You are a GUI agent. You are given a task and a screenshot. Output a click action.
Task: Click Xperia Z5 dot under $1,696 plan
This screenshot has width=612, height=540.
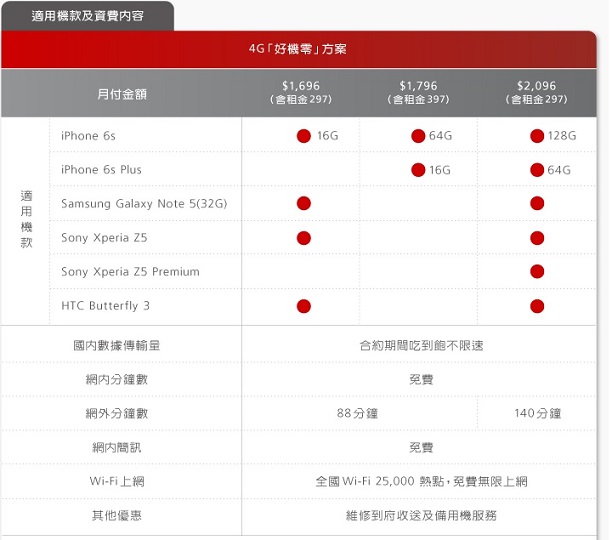pyautogui.click(x=304, y=238)
